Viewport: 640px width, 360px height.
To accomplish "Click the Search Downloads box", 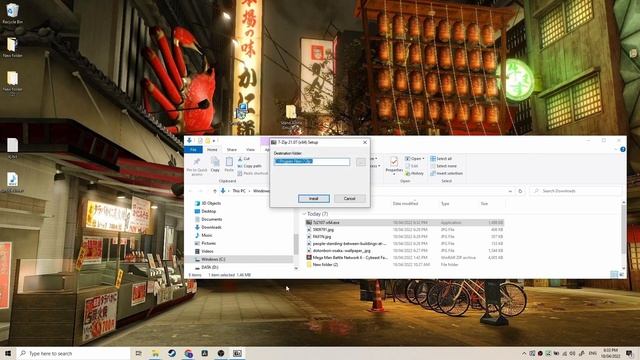I will [576, 191].
